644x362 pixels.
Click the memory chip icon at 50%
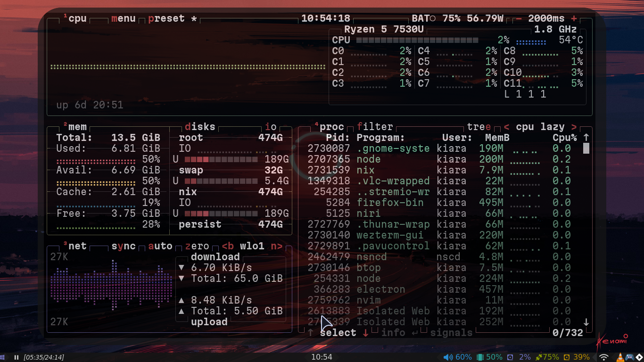click(480, 357)
